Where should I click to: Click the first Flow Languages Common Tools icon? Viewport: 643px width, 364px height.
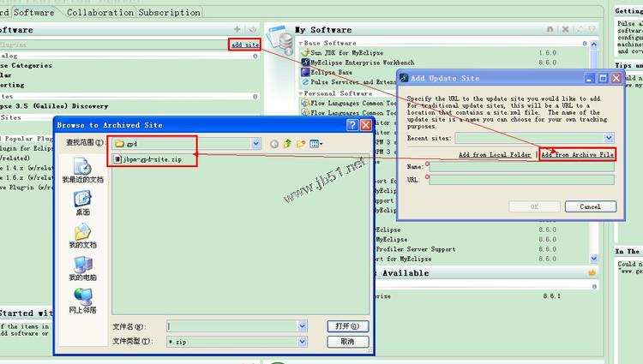point(305,103)
